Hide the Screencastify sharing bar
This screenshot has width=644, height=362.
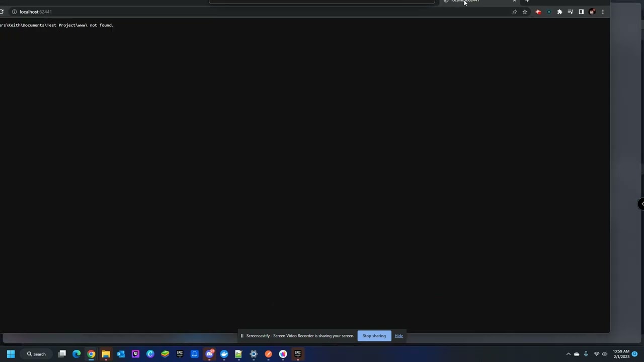pos(399,336)
